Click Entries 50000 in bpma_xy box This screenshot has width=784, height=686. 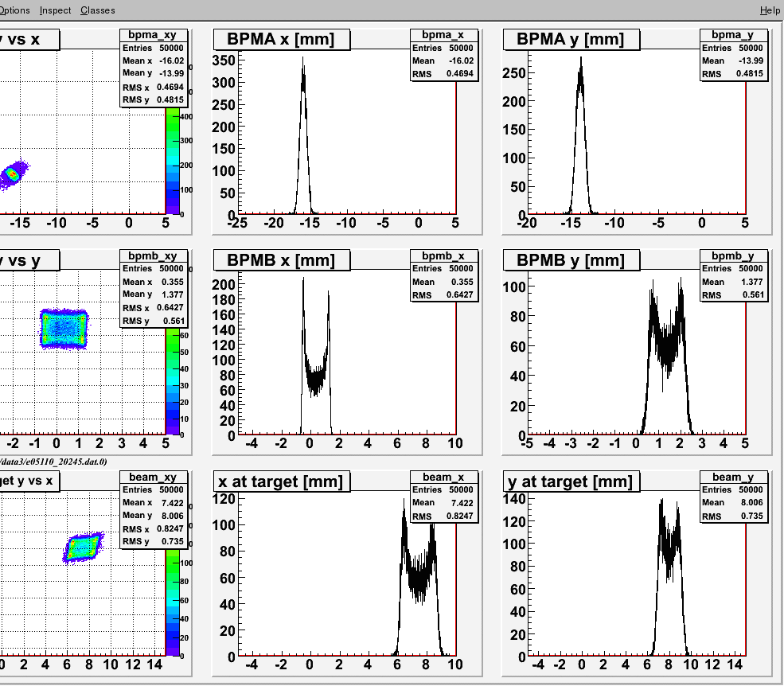pos(153,48)
